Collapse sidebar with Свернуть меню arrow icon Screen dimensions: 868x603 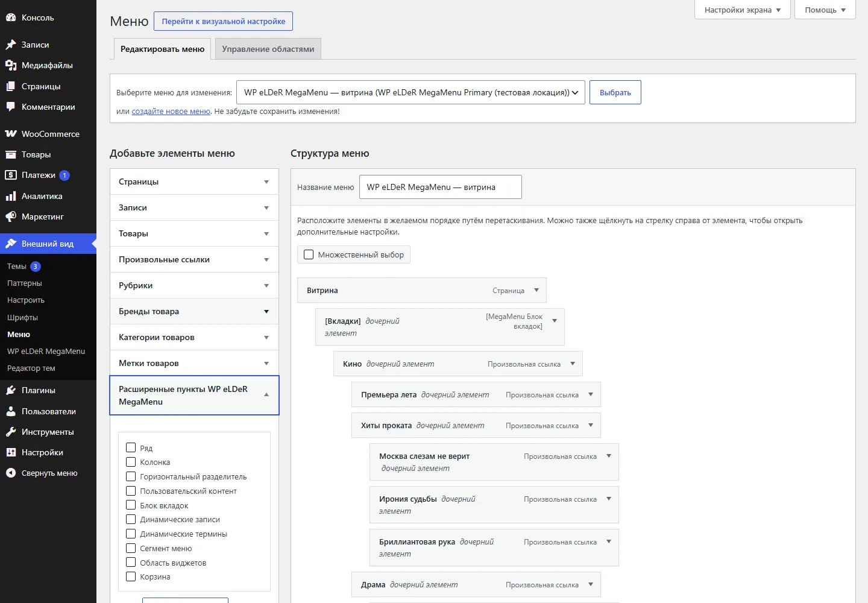point(11,473)
